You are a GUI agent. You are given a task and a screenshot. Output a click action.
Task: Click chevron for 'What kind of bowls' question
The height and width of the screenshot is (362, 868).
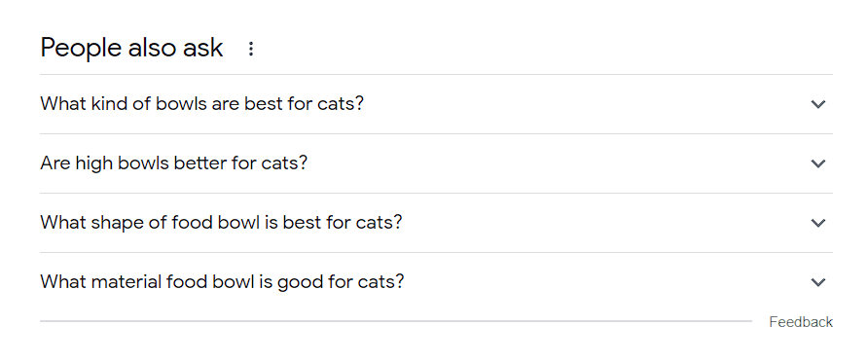coord(817,104)
